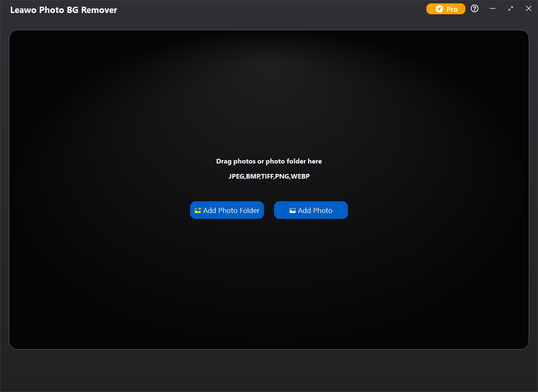Click the empty lower part of the drop zone
538x392 pixels.
point(269,293)
